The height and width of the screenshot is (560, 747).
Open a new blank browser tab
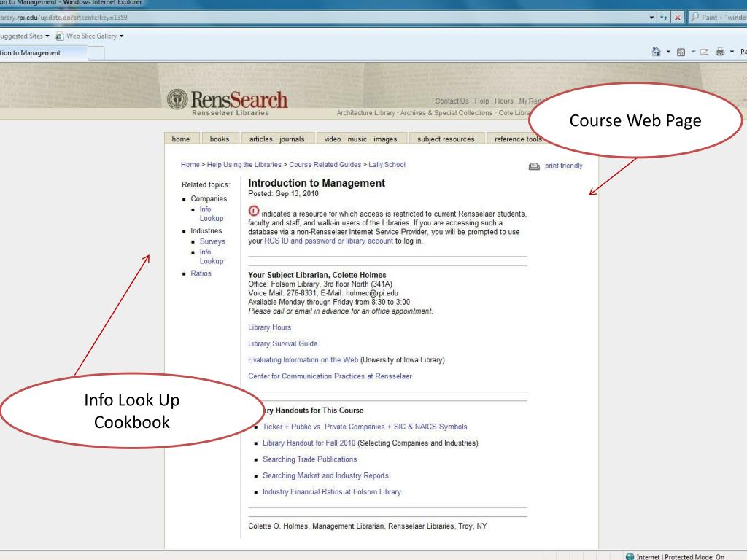click(96, 52)
